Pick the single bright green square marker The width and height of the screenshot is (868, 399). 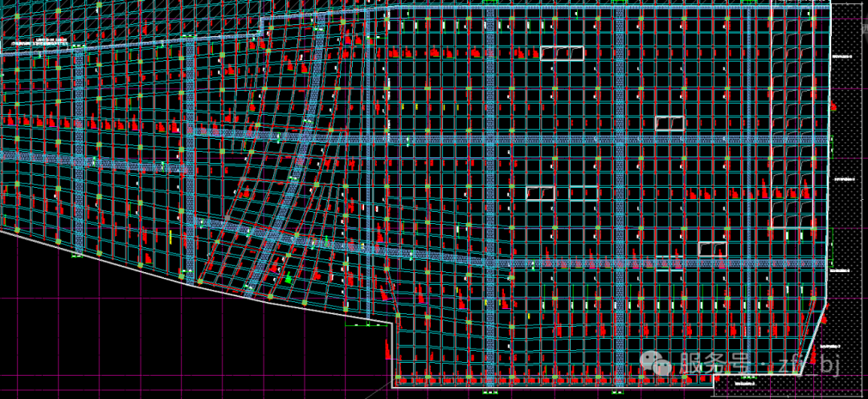coord(288,279)
